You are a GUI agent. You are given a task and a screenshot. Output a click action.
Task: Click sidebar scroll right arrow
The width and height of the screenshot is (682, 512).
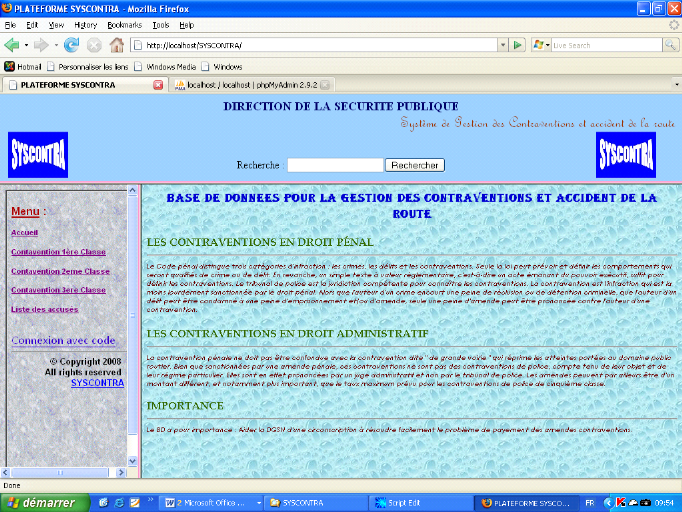coord(121,472)
